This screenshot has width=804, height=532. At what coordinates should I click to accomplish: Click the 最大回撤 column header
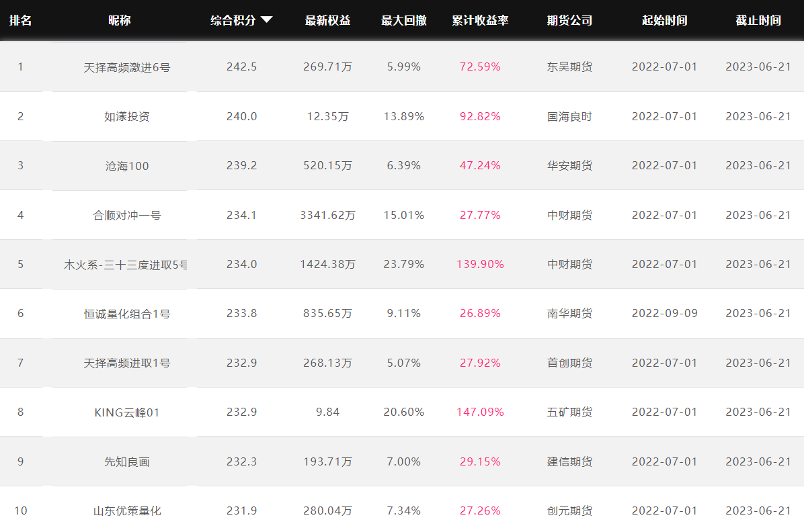click(x=404, y=21)
